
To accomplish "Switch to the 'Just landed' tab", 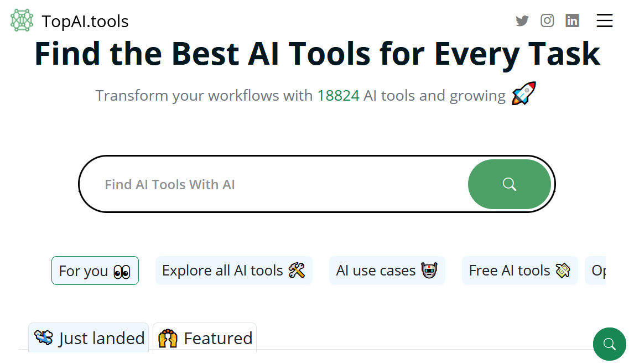I will pos(89,337).
